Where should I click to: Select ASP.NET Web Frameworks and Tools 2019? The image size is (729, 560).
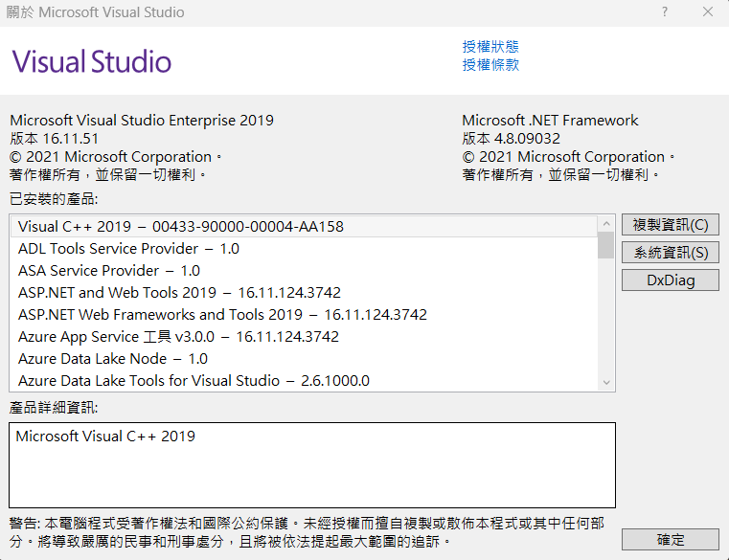pos(222,315)
